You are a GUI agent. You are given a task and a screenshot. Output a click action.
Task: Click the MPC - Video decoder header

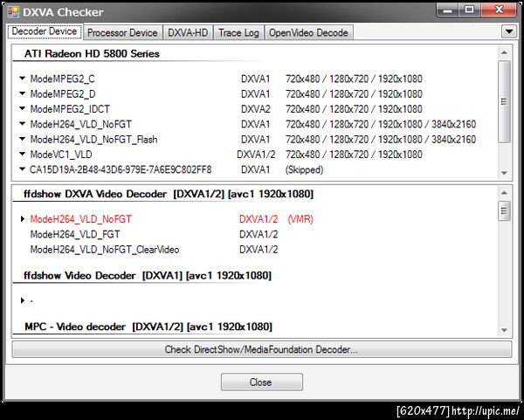click(x=148, y=327)
